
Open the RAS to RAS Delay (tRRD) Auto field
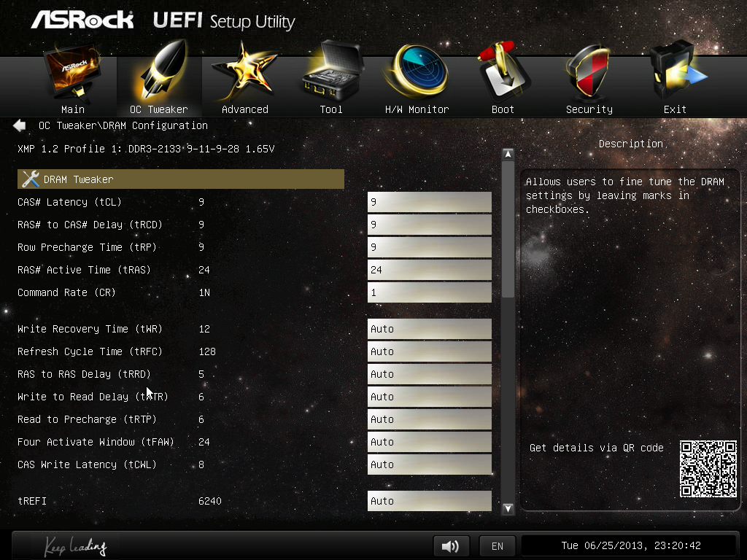429,374
